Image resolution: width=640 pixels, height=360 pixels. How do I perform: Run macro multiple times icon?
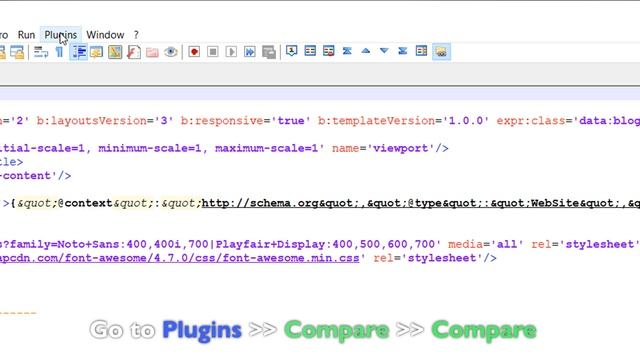click(x=250, y=52)
